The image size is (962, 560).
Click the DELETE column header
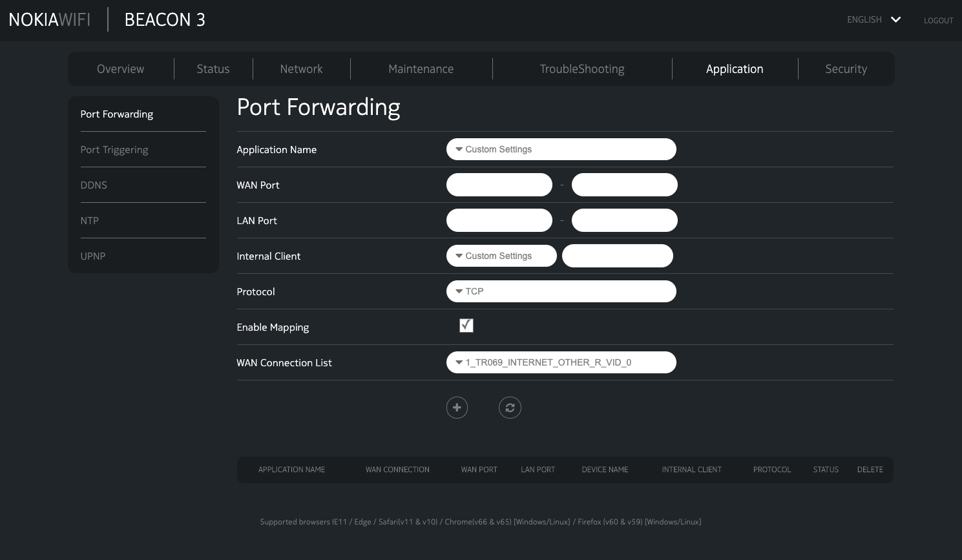870,470
